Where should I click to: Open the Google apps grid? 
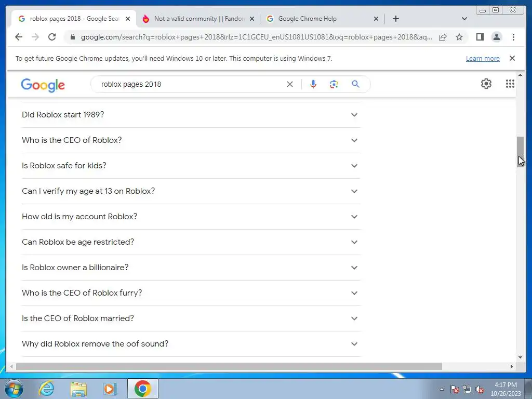[510, 84]
